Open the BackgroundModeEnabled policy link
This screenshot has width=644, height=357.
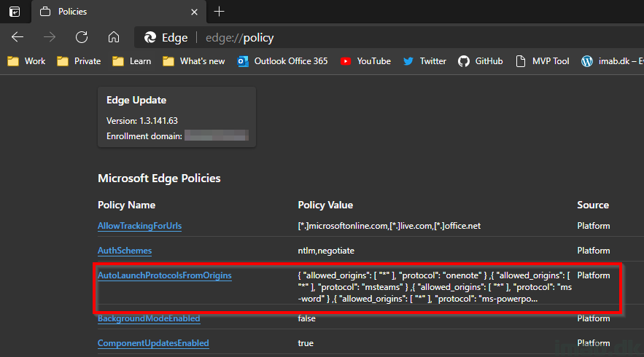pos(149,318)
